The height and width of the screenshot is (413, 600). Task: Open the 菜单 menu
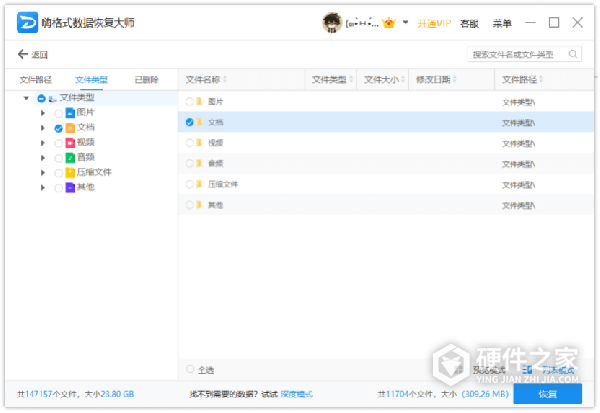tap(502, 24)
